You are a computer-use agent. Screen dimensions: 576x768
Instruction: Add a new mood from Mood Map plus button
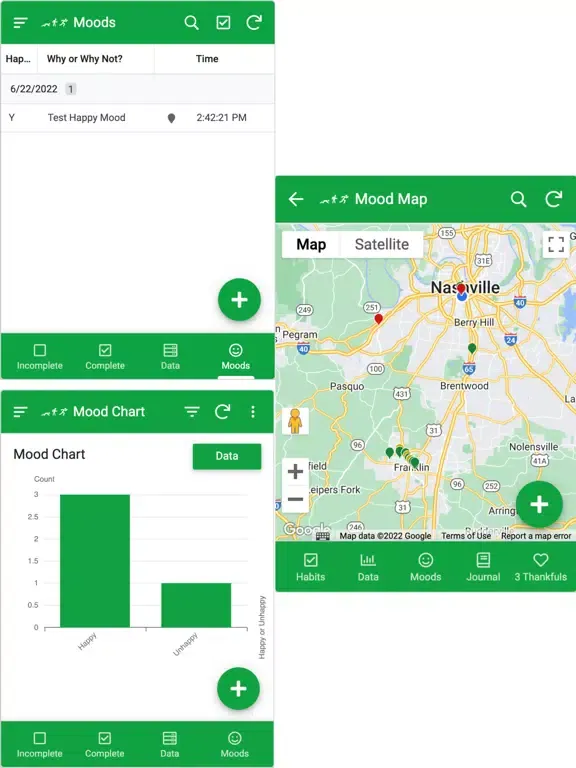[x=539, y=504]
